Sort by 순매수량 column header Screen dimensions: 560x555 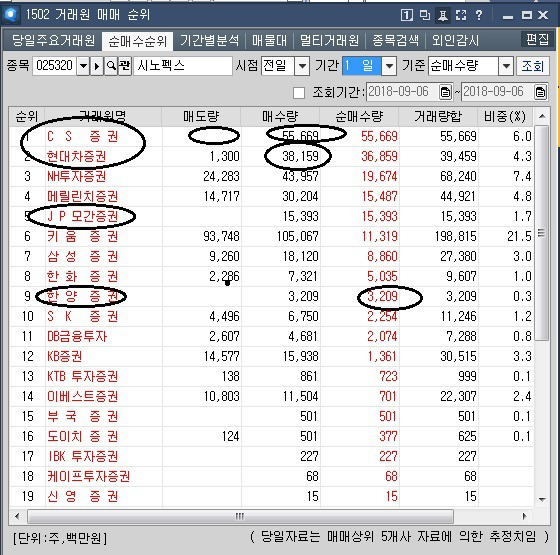[x=359, y=116]
